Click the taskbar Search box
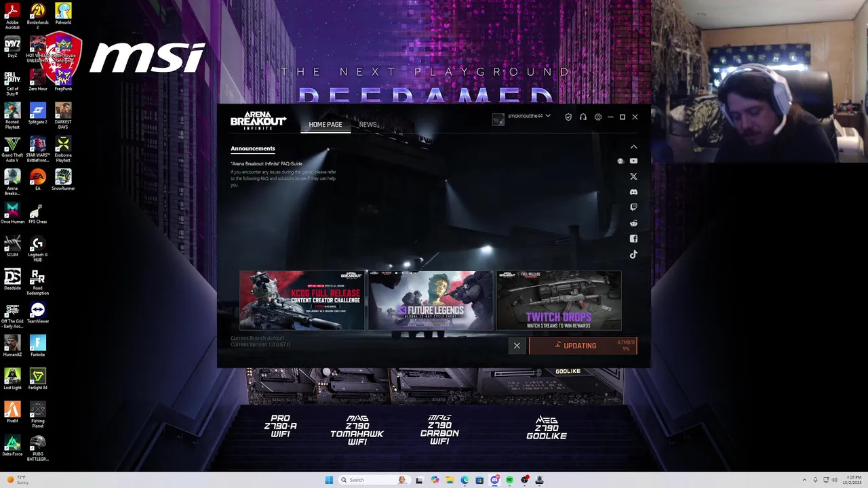This screenshot has width=868, height=488. coord(374,480)
